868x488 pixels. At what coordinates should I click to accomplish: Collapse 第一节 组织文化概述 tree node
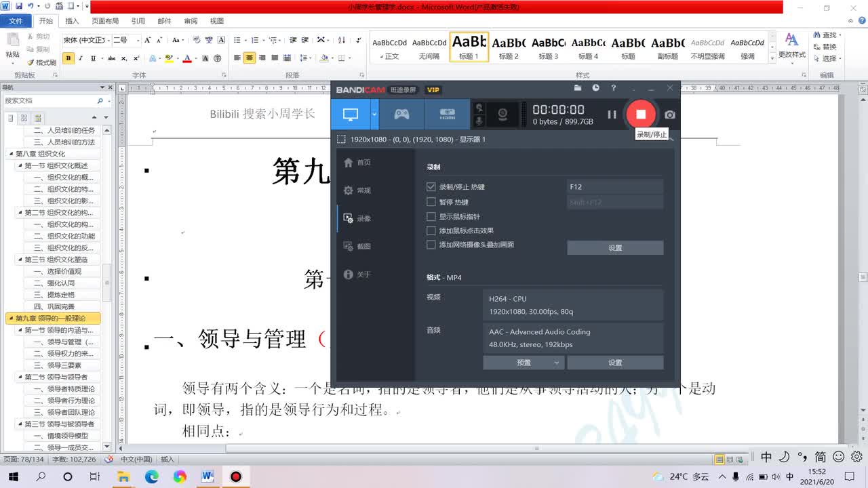coord(20,165)
